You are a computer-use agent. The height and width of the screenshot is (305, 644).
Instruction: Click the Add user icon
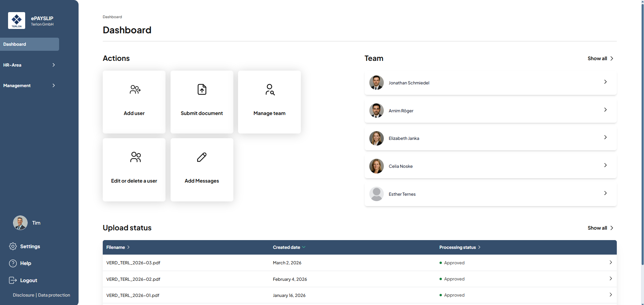[135, 89]
